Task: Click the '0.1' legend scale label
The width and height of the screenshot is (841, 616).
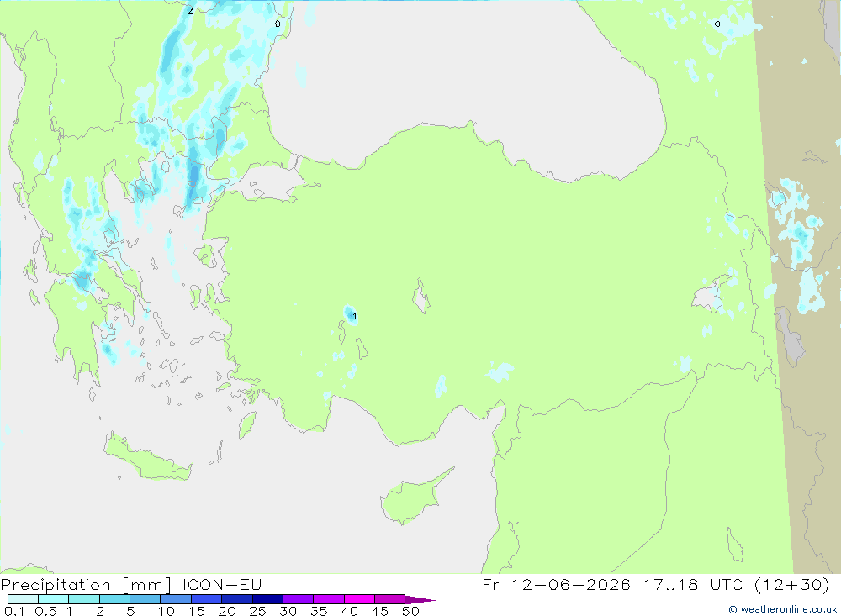Action: 14,611
